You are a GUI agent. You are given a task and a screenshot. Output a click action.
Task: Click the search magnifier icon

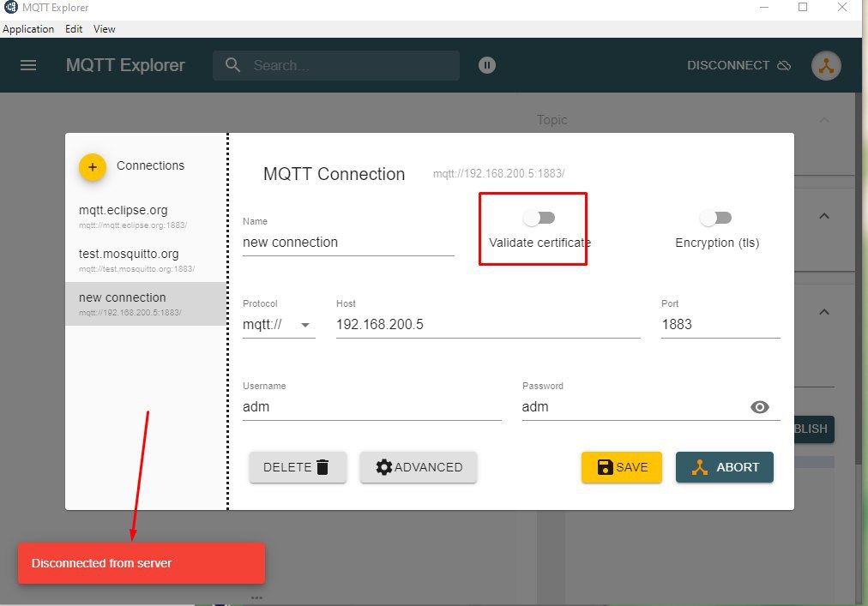click(232, 65)
